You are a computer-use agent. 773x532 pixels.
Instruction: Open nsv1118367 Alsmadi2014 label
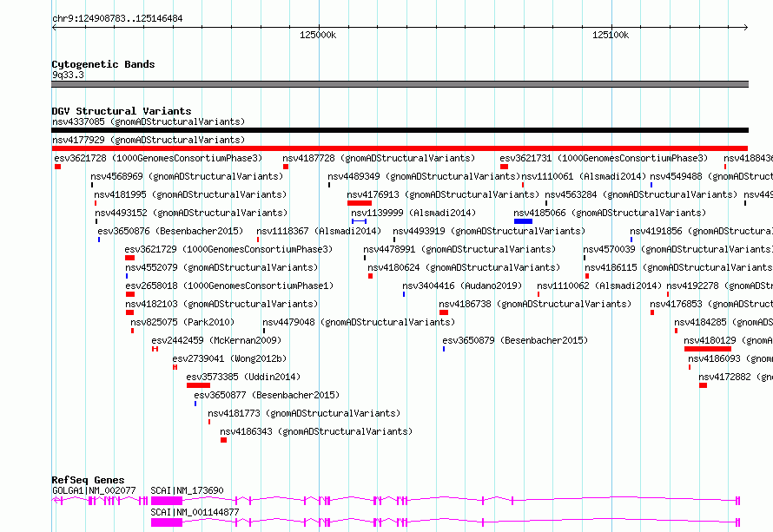point(319,231)
